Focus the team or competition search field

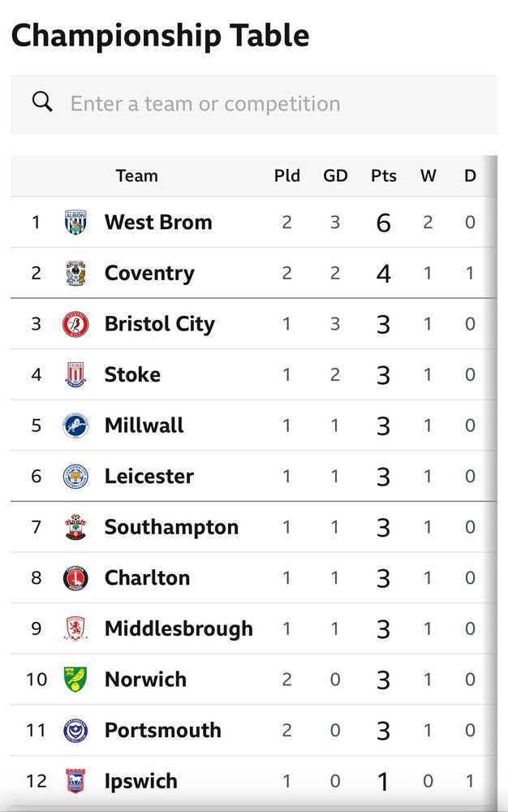click(x=254, y=104)
